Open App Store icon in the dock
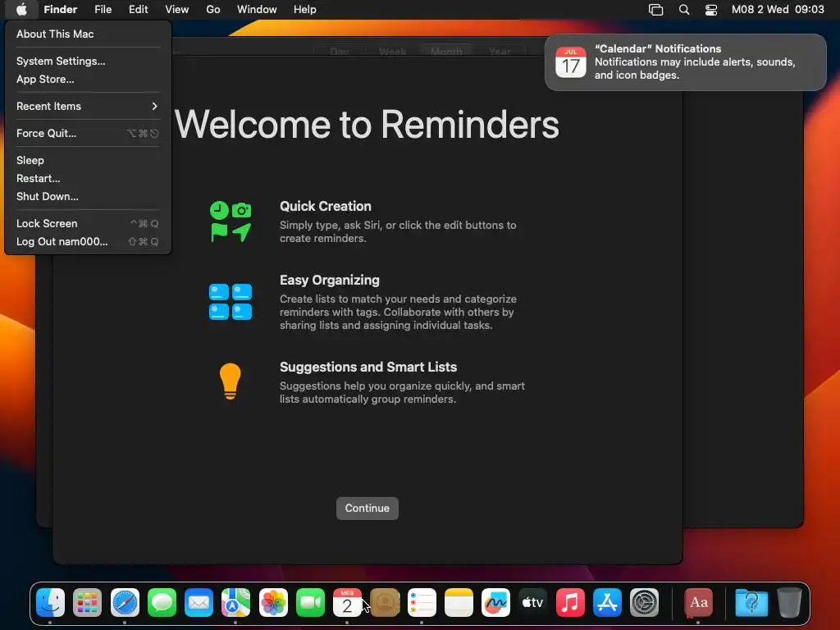 [607, 603]
